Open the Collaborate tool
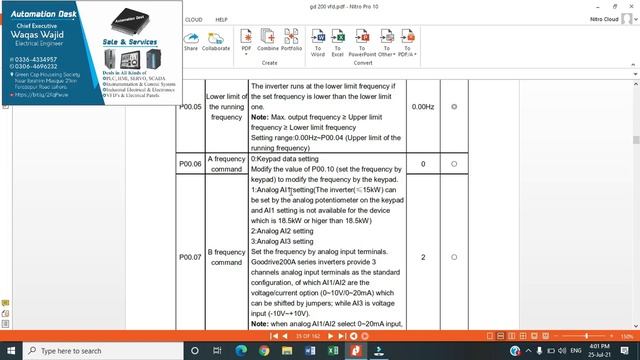Image resolution: width=640 pixels, height=360 pixels. click(x=216, y=41)
